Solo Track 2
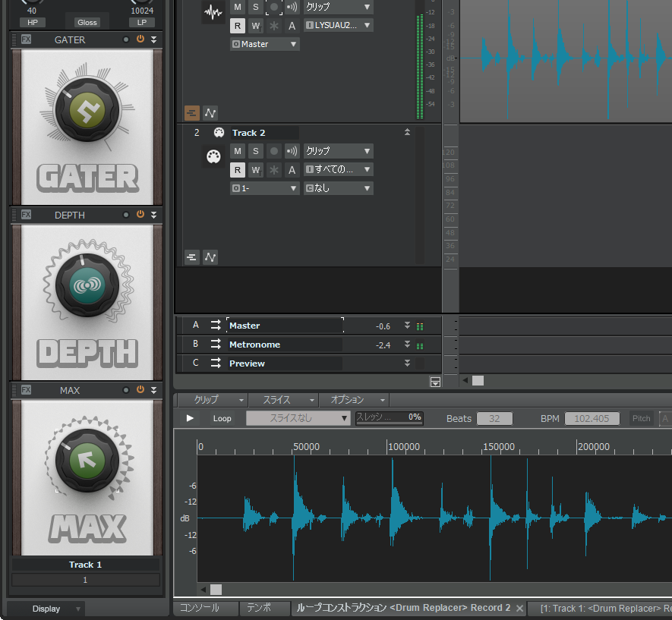The image size is (672, 620). 255,151
